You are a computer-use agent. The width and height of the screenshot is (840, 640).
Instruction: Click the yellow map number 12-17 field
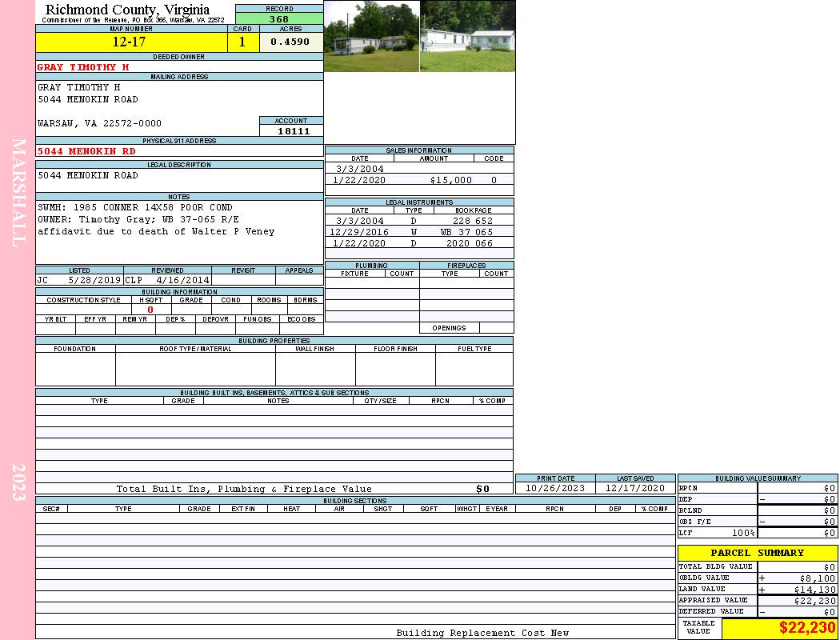point(131,42)
